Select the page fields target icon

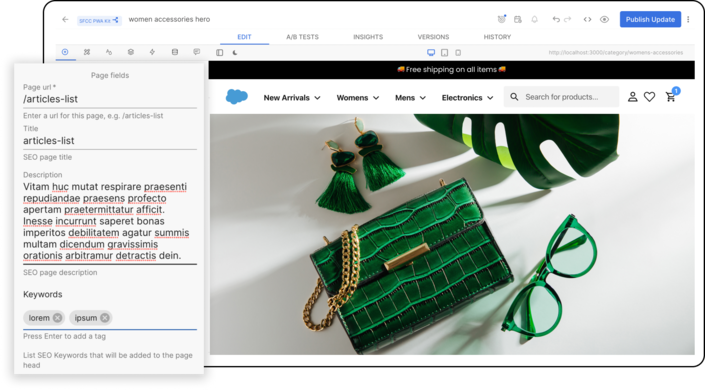(65, 52)
